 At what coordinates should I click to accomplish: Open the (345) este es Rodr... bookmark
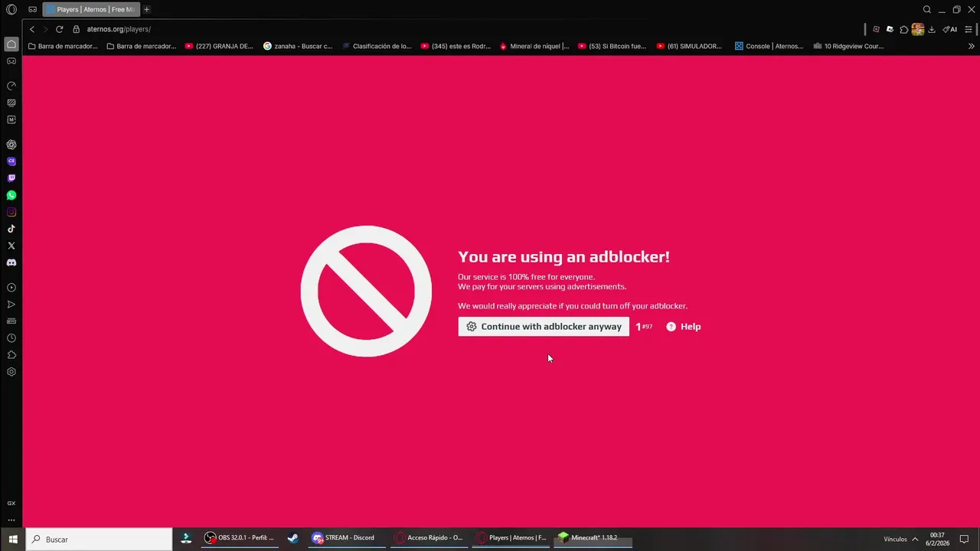click(456, 46)
